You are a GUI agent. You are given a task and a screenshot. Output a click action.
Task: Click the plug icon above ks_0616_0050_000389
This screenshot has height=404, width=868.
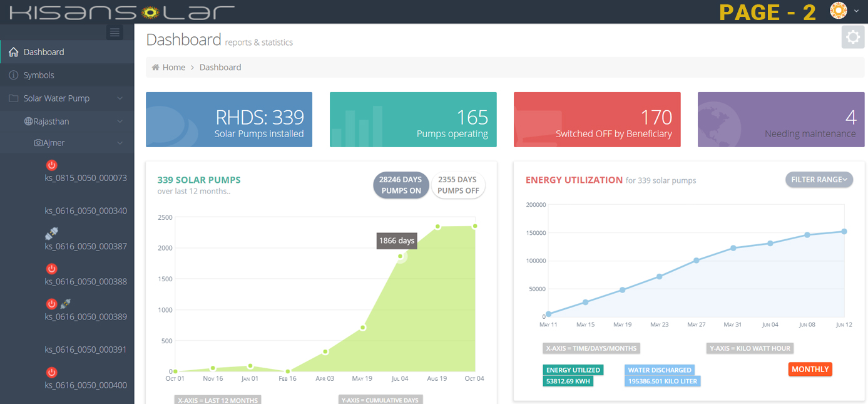[65, 304]
